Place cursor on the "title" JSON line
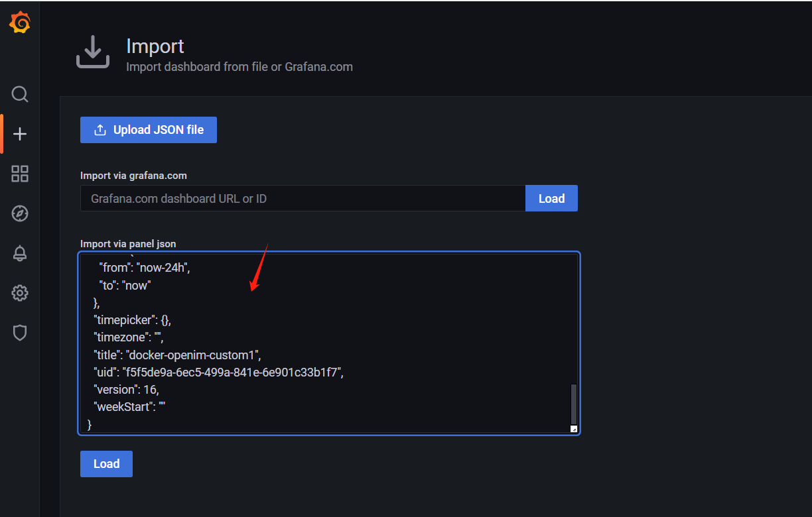Screen dimensions: 812x517 tap(177, 355)
